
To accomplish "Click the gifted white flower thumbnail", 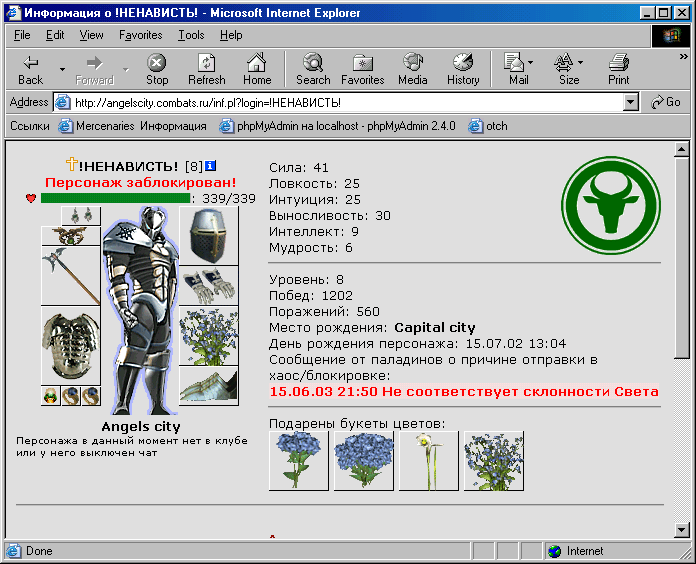I will coord(428,461).
